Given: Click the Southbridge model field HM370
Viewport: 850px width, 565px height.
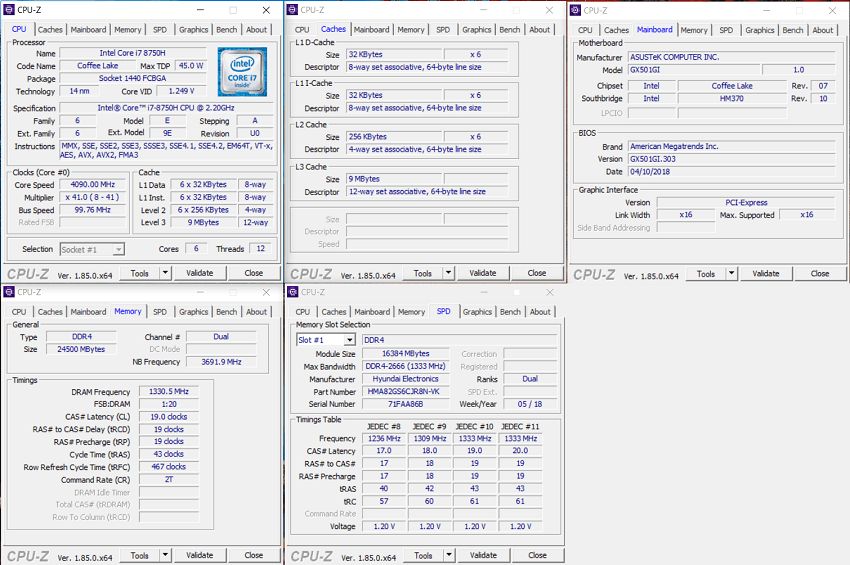Looking at the screenshot, I should [732, 99].
